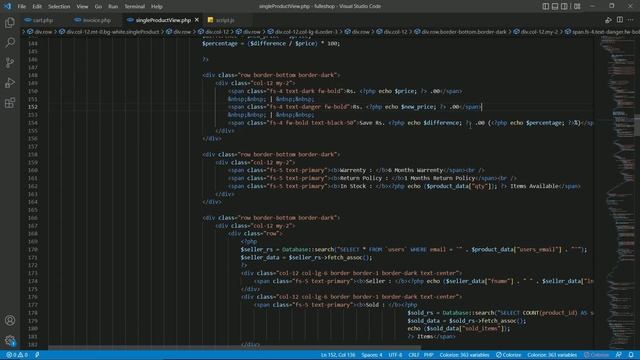Click second Colorize: 363 variables item
Screen dimensions: 640x360
pyautogui.click(x=552, y=355)
